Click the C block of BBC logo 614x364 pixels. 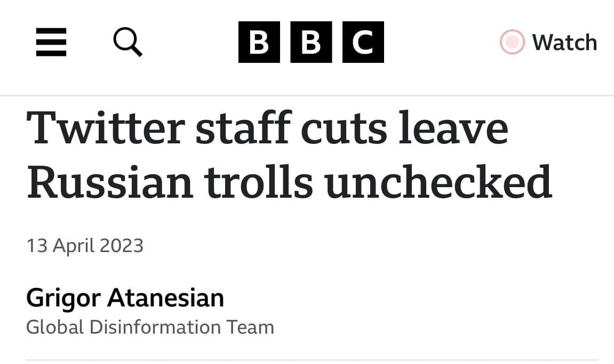[x=363, y=42]
